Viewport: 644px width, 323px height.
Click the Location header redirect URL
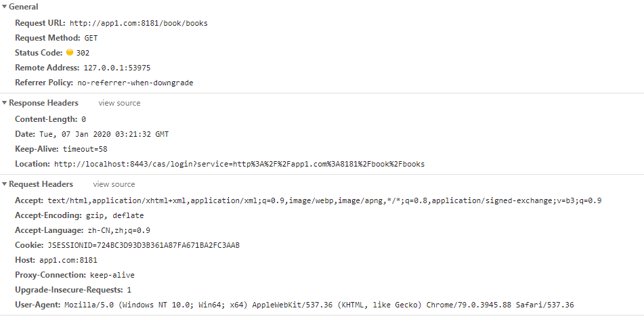point(239,164)
